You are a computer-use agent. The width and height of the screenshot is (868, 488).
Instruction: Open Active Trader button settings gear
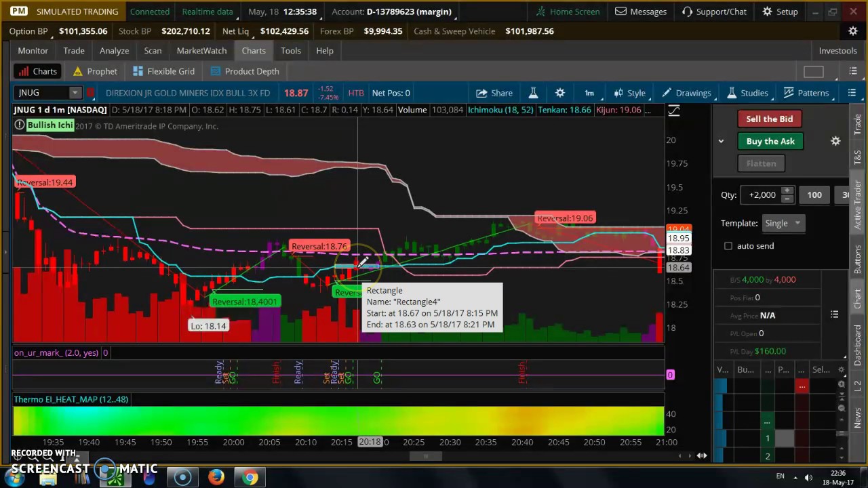(x=835, y=141)
